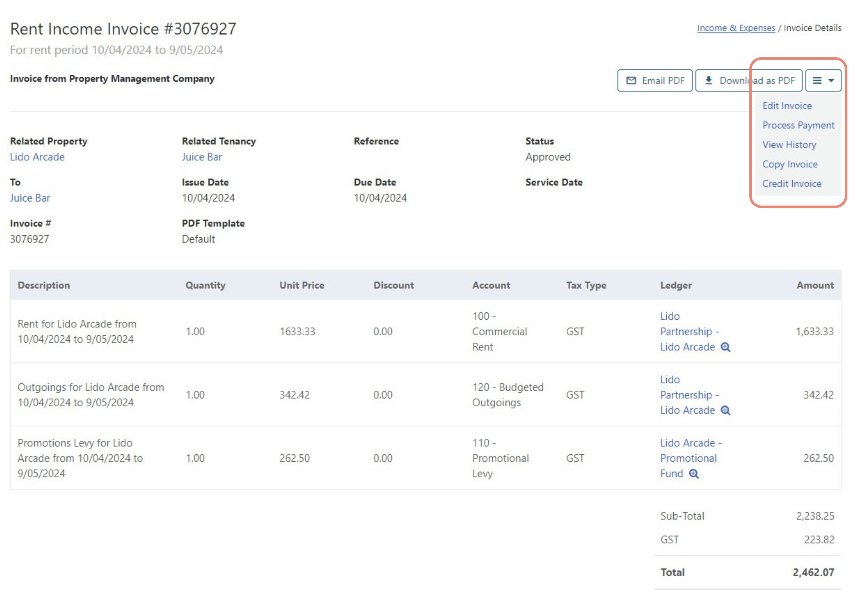
Task: Click the Sub-Total value 2,238.25
Action: pyautogui.click(x=815, y=516)
